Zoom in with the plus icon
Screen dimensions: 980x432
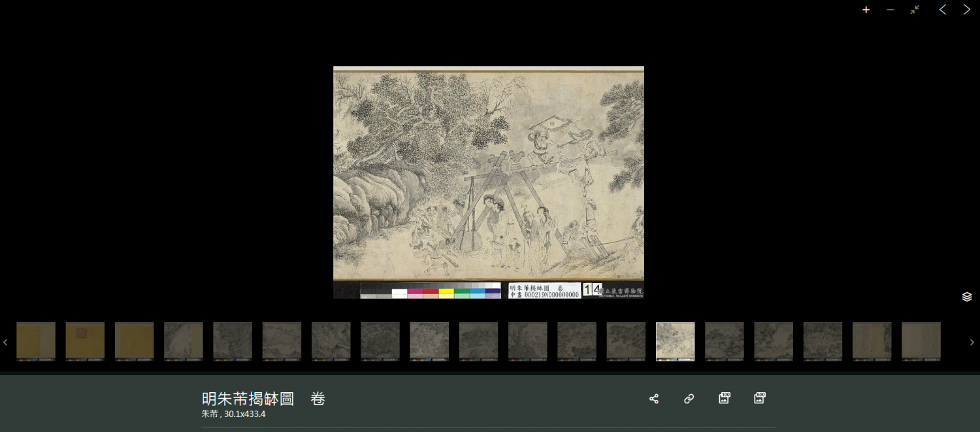[x=866, y=10]
